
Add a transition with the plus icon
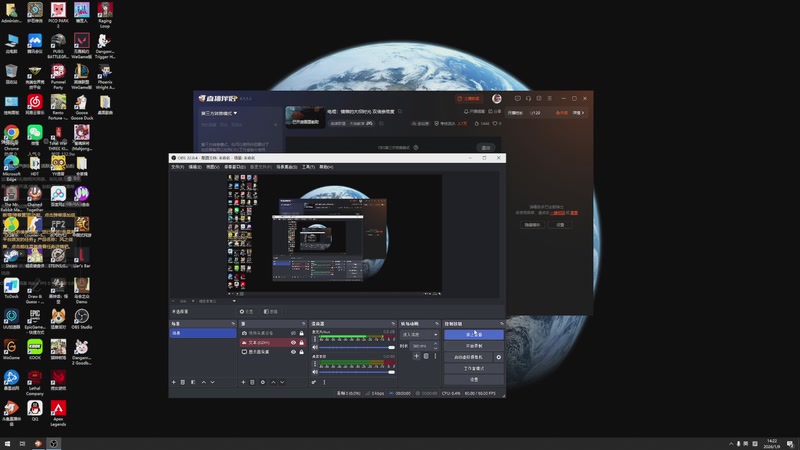coord(416,356)
